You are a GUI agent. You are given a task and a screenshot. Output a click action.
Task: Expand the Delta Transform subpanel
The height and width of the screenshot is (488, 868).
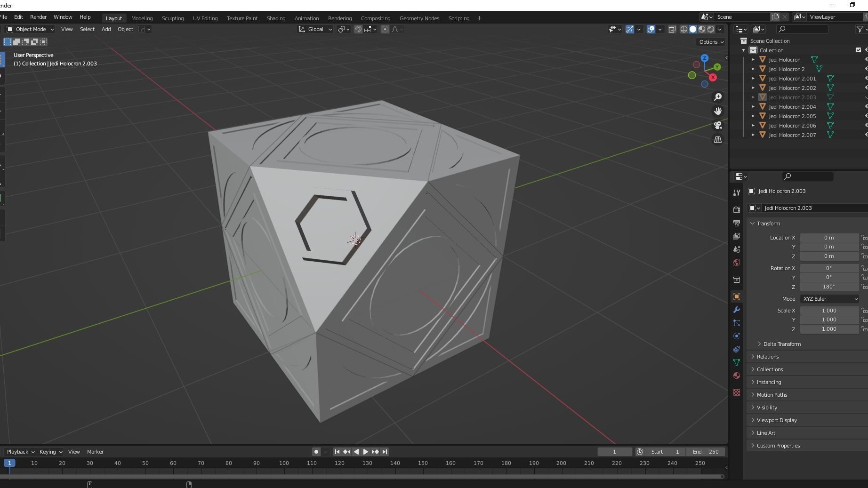782,344
